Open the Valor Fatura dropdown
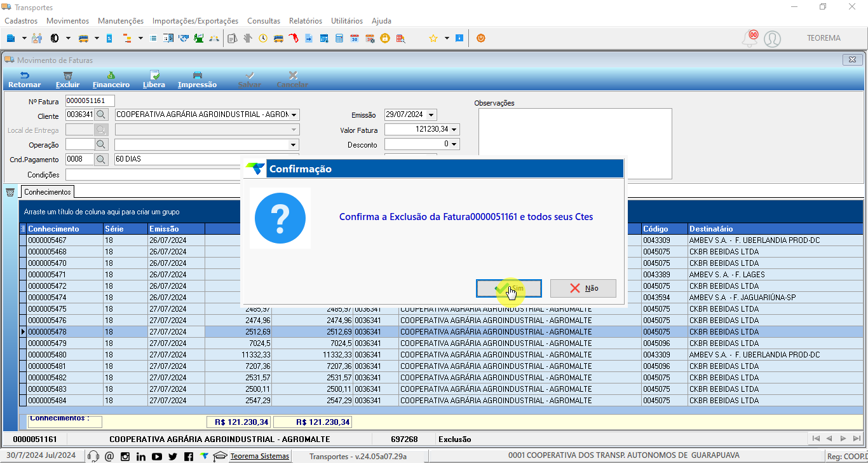 454,130
